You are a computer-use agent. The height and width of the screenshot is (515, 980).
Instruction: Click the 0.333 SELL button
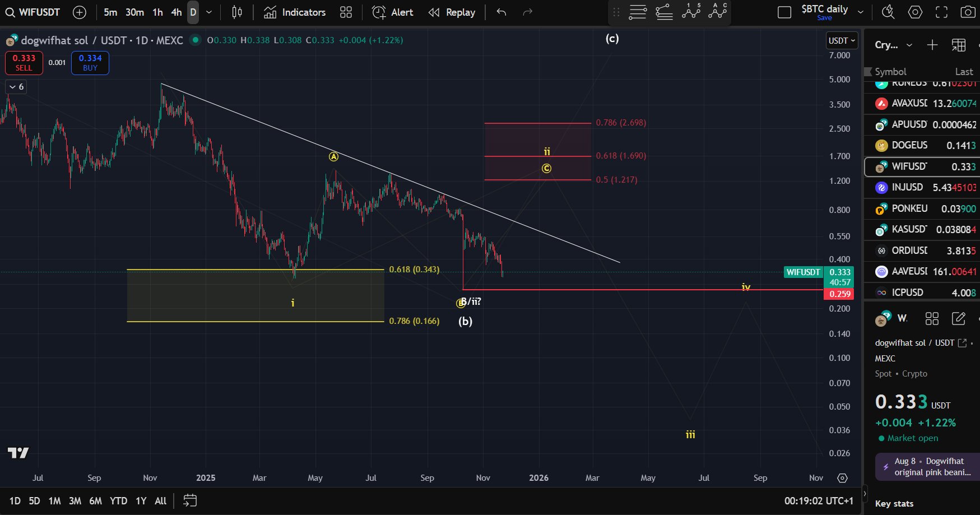point(24,63)
